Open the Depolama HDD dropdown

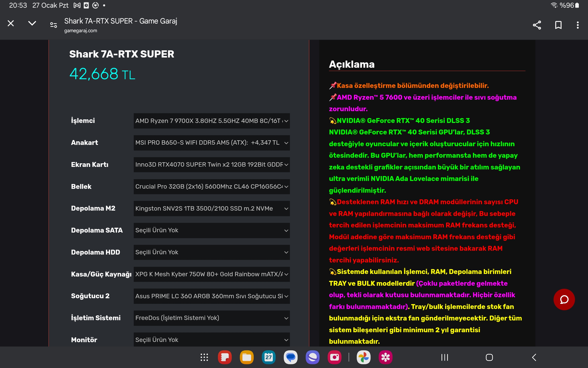(212, 252)
